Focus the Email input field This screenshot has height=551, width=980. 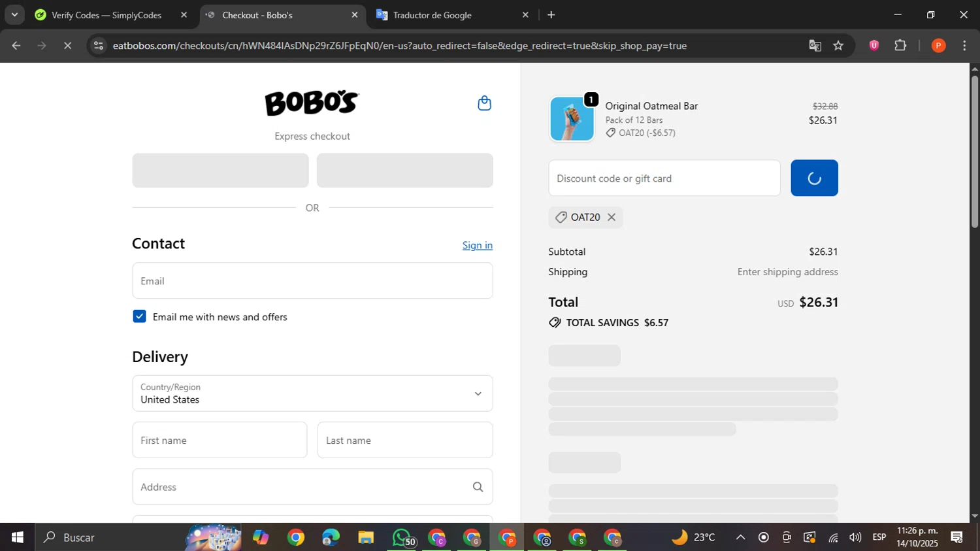(x=312, y=281)
